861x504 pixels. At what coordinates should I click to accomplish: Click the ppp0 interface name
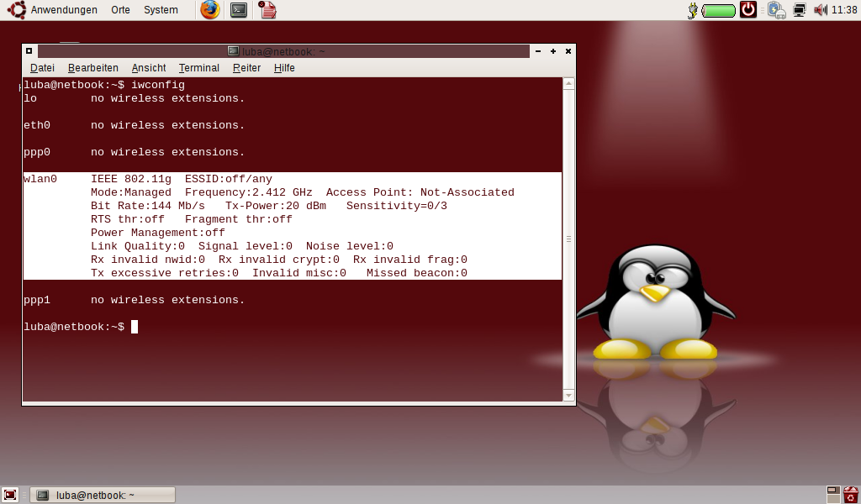37,152
